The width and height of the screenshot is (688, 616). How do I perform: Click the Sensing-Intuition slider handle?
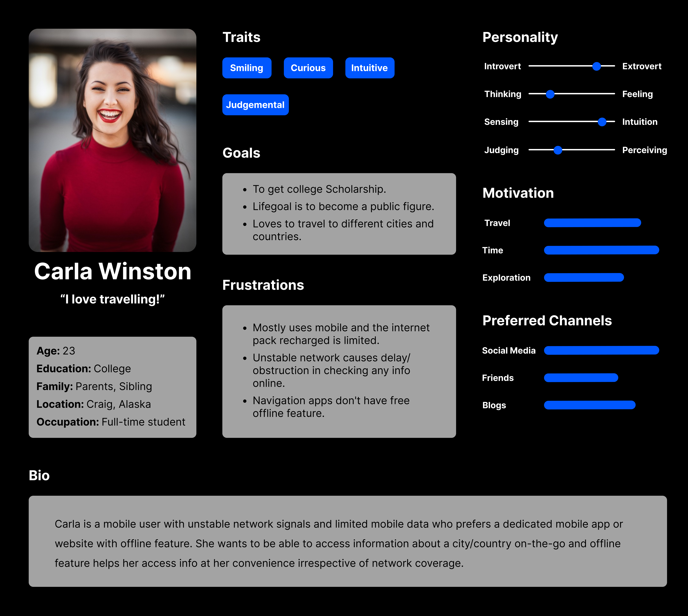pyautogui.click(x=602, y=122)
